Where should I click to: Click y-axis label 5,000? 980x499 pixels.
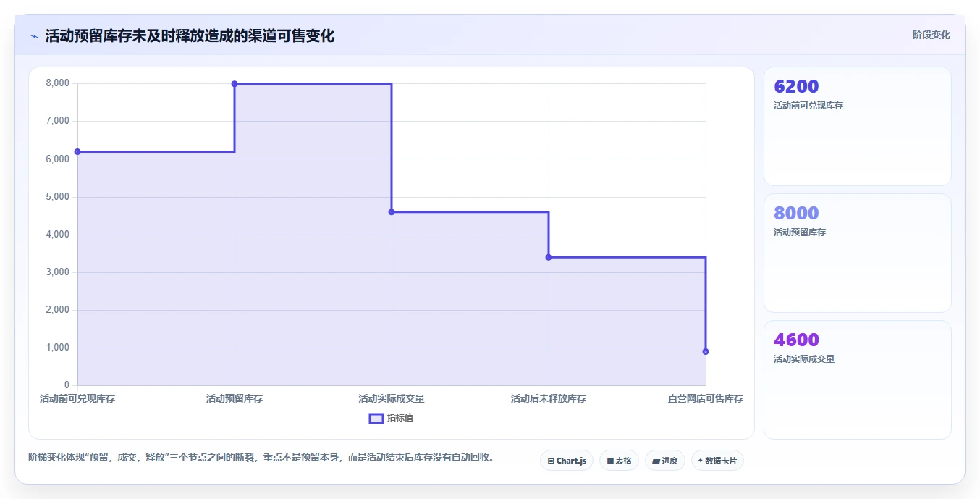tap(58, 196)
